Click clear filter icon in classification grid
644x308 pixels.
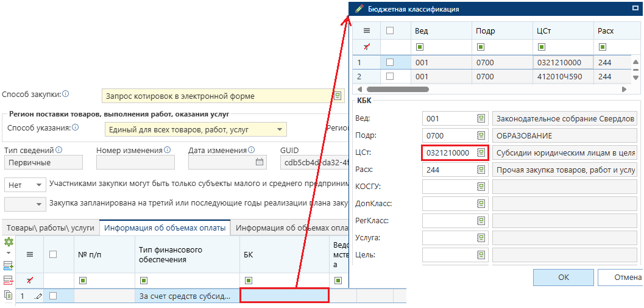tap(366, 47)
